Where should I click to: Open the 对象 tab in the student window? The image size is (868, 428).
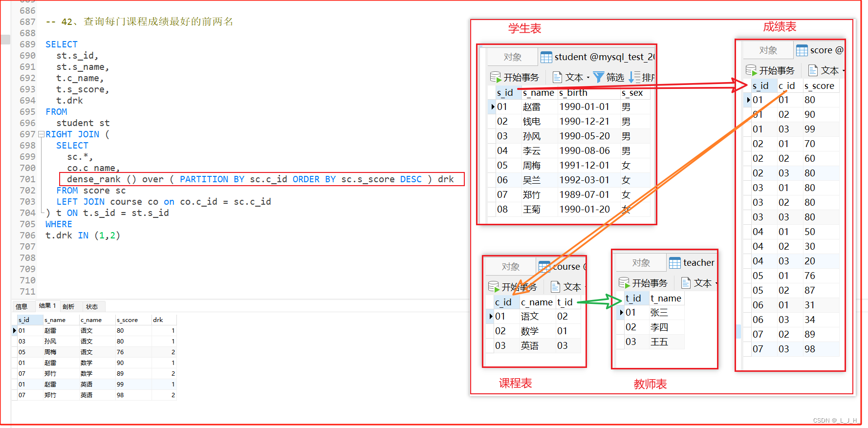pos(513,57)
